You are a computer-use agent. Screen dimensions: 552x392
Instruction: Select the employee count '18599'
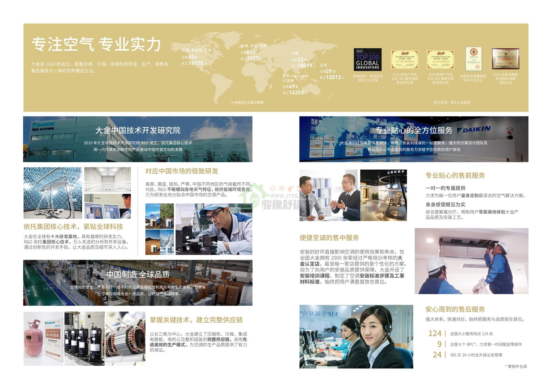(x=305, y=66)
